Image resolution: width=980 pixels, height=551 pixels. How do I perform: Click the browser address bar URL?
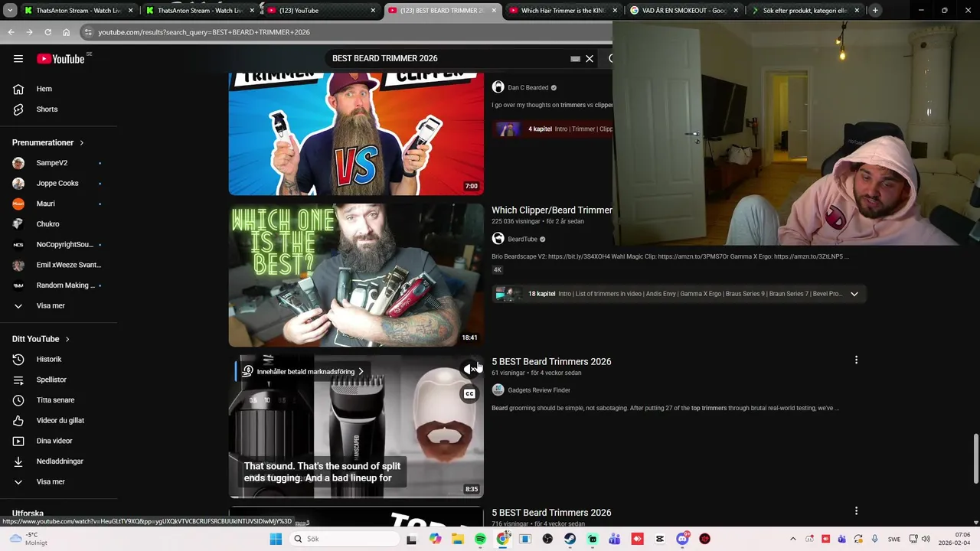tap(204, 32)
